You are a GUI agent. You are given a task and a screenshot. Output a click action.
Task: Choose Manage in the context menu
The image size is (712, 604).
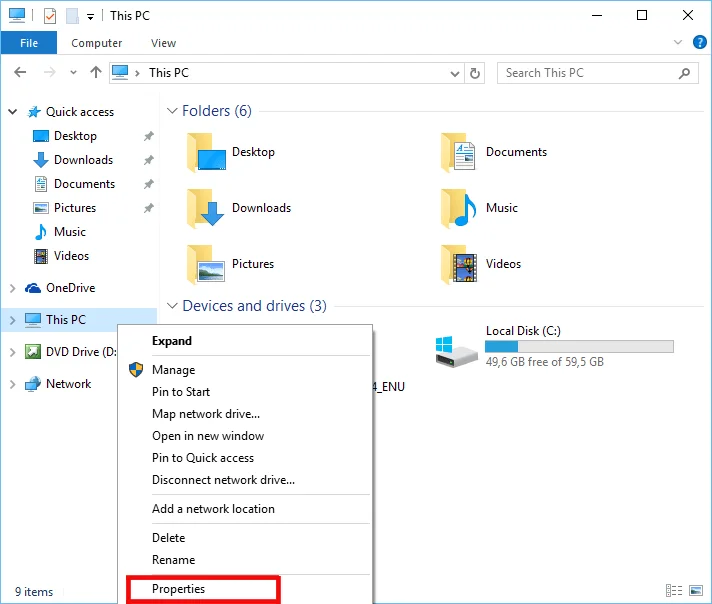tap(246, 370)
